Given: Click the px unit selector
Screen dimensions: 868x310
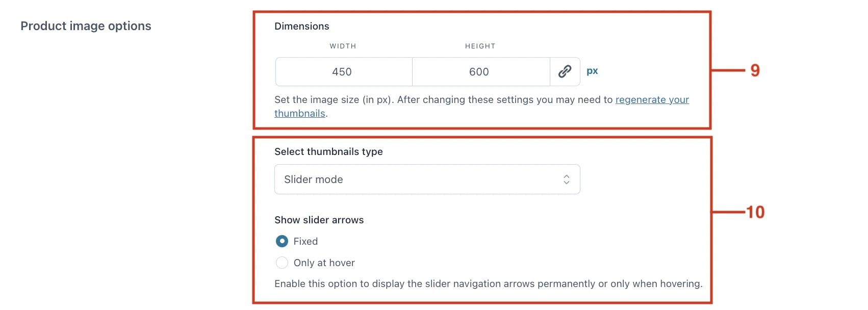Looking at the screenshot, I should (592, 71).
